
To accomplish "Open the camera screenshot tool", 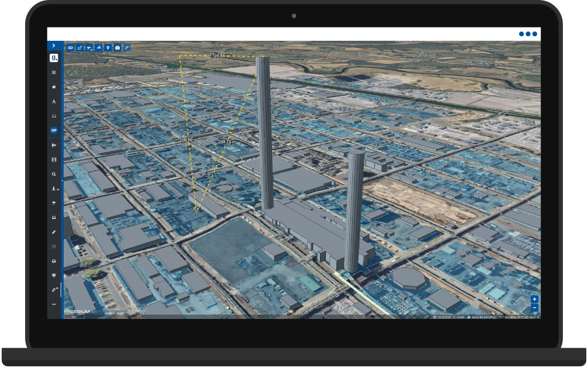I will 117,47.
